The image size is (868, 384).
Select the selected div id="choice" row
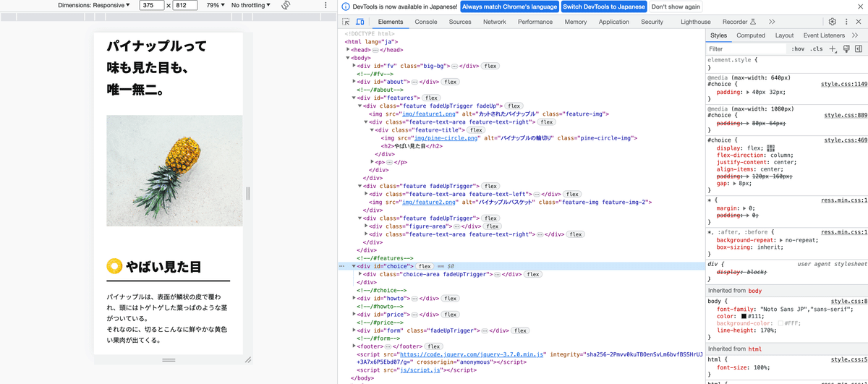[522, 266]
